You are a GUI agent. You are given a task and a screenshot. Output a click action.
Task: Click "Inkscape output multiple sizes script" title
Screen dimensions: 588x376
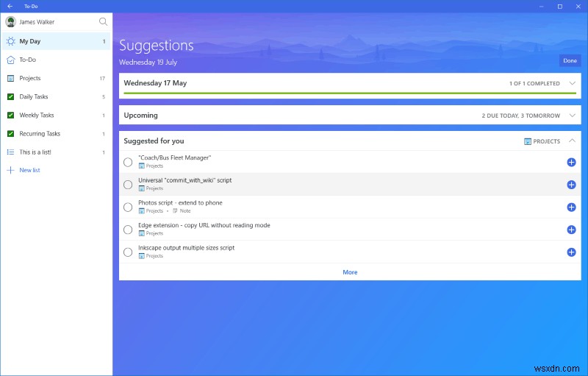(x=187, y=248)
